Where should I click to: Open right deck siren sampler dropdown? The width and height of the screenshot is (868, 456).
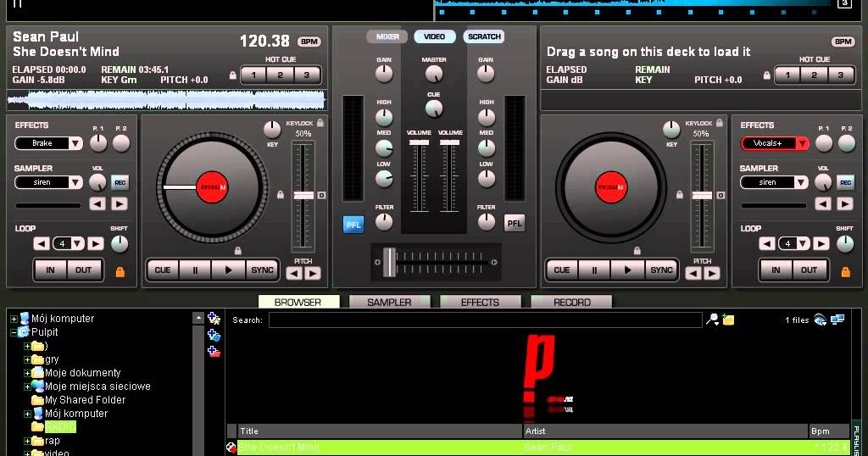(801, 182)
